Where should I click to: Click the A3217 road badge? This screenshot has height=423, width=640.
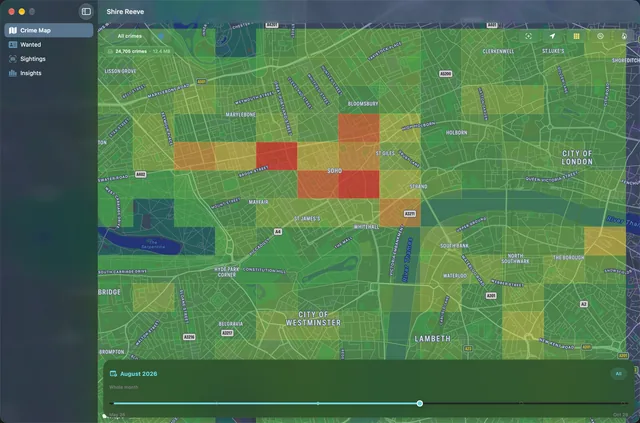click(x=227, y=333)
